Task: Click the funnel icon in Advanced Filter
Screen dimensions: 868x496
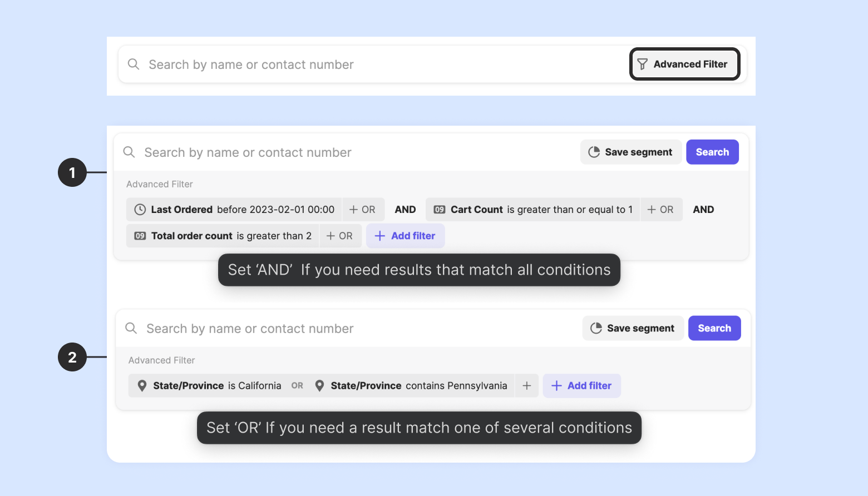Action: point(642,65)
